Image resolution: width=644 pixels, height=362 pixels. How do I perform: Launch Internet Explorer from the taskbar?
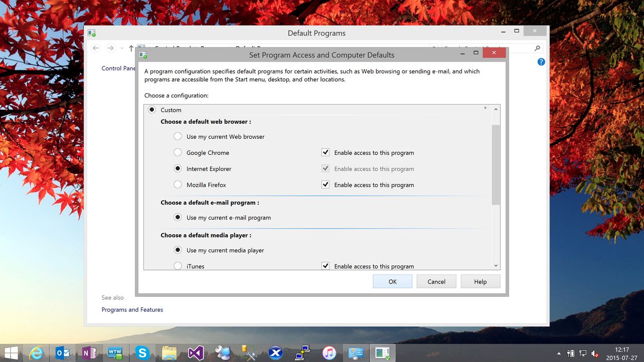[37, 353]
